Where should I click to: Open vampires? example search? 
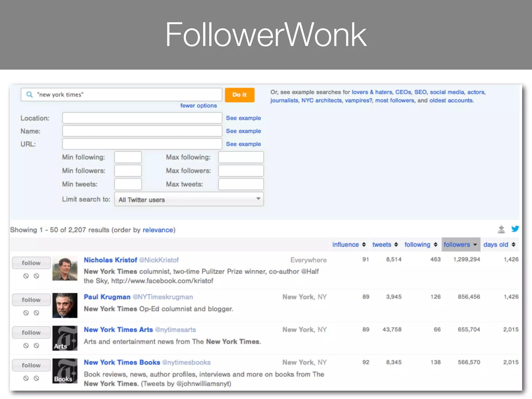click(358, 100)
